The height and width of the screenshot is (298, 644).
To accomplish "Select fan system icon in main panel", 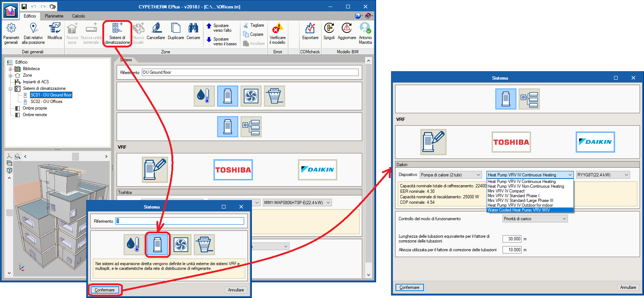I will pos(251,96).
